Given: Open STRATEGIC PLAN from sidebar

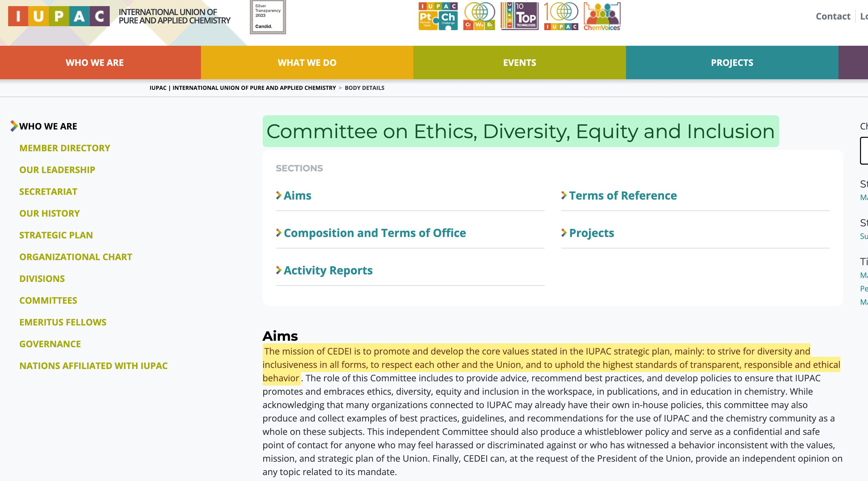Looking at the screenshot, I should tap(56, 235).
